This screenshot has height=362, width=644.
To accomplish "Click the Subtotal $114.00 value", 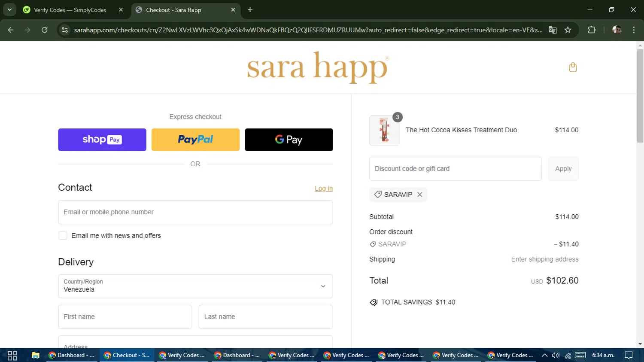I will [x=567, y=217].
